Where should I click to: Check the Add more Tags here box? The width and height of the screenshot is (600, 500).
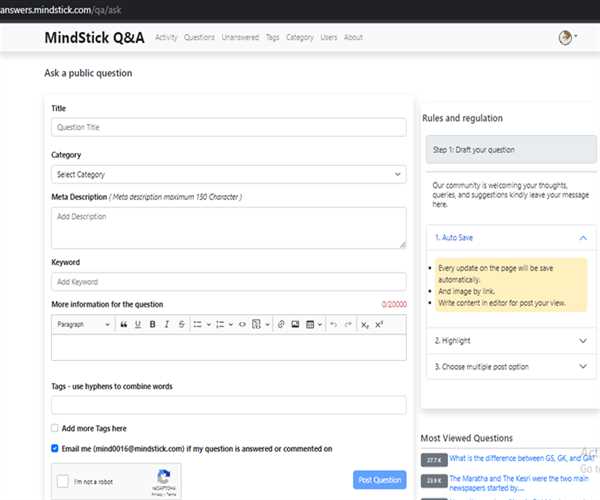(55, 428)
